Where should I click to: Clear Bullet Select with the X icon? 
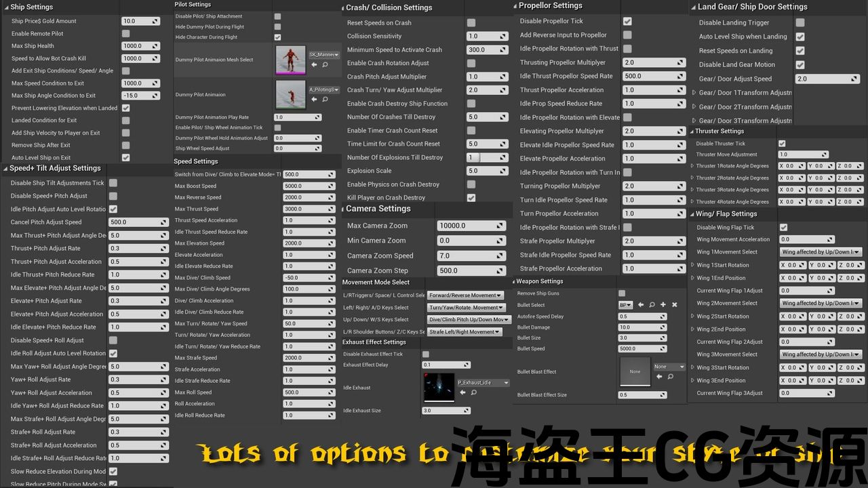[x=674, y=305]
